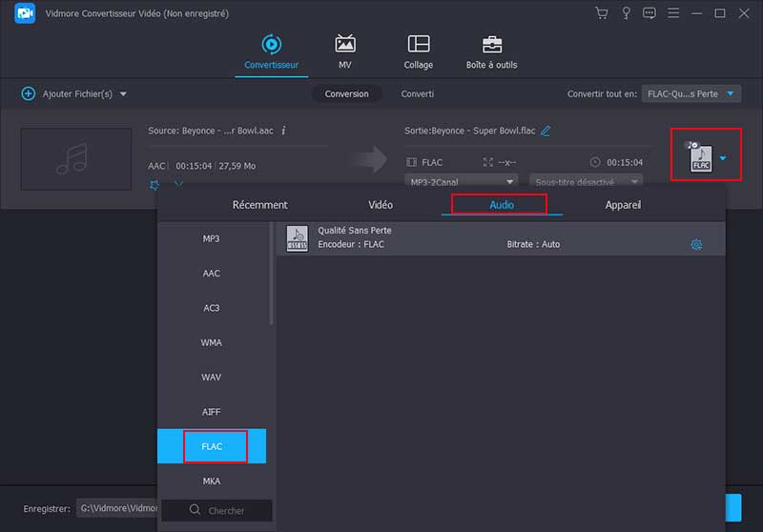Screen dimensions: 763x532
Task: Open the Convertisseur module
Action: point(271,51)
